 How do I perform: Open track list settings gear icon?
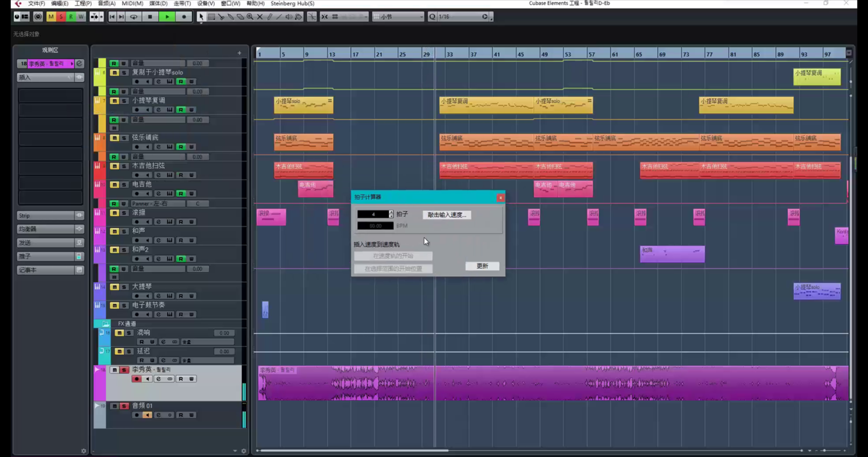[x=244, y=451]
